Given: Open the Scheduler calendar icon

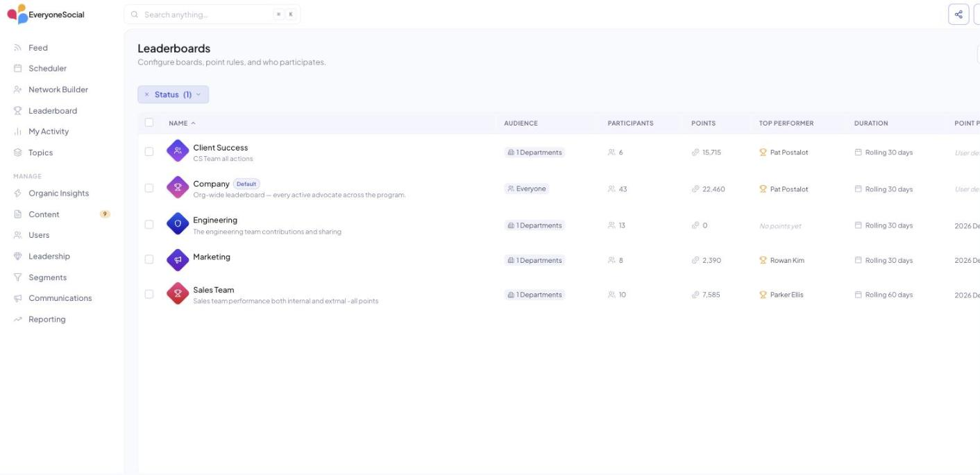Looking at the screenshot, I should [18, 69].
